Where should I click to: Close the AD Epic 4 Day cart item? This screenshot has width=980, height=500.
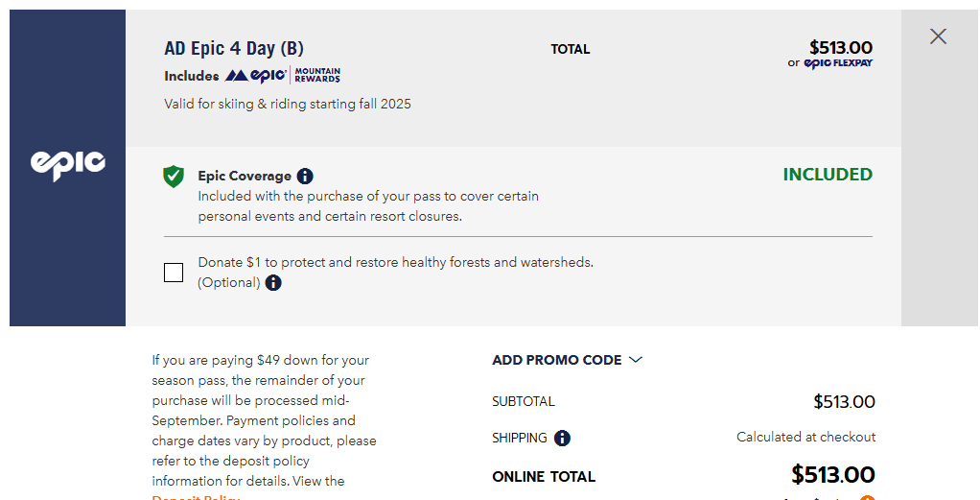pos(938,36)
